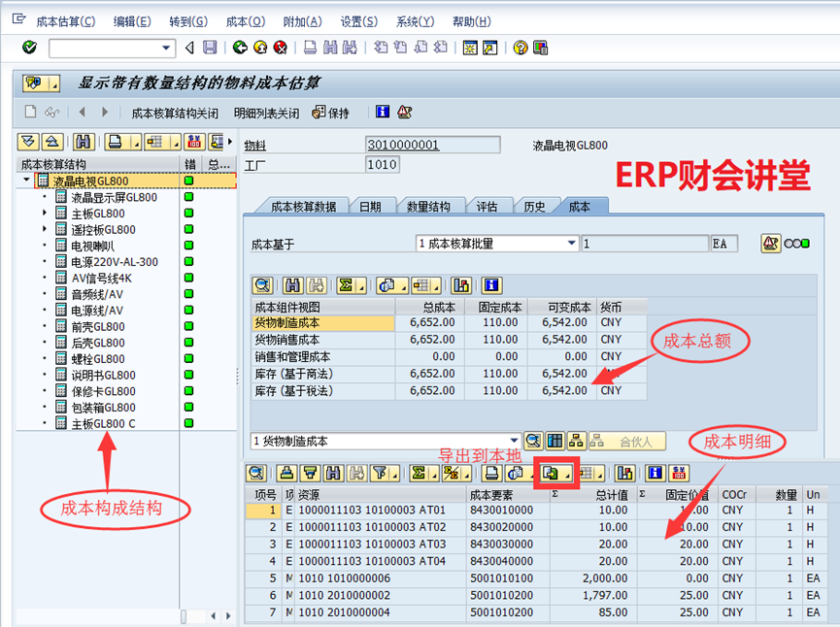Expand the 主板GL800 tree node
Screen dimensions: 840x627
pos(45,214)
